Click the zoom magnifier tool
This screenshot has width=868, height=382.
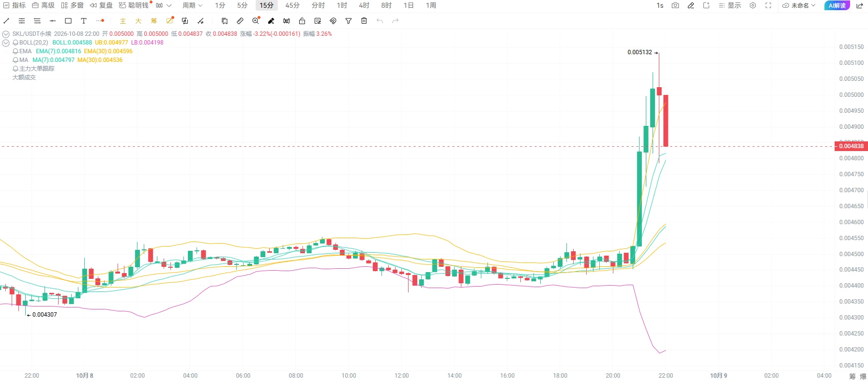[256, 21]
